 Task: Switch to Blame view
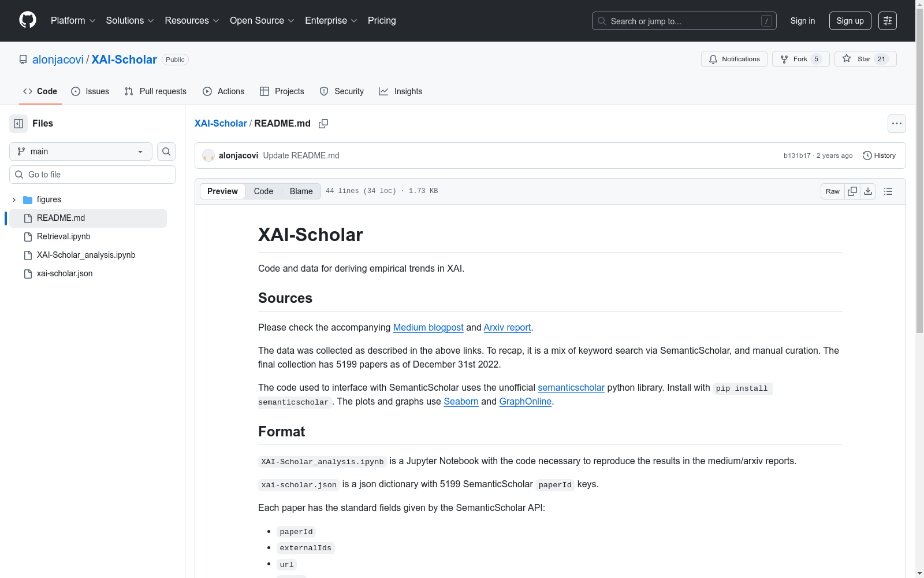(301, 191)
